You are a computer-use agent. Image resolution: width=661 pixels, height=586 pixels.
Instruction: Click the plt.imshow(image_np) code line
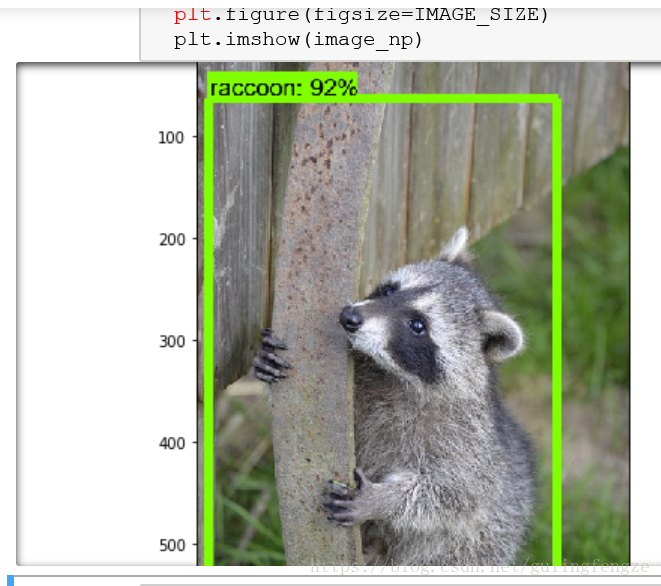point(298,40)
